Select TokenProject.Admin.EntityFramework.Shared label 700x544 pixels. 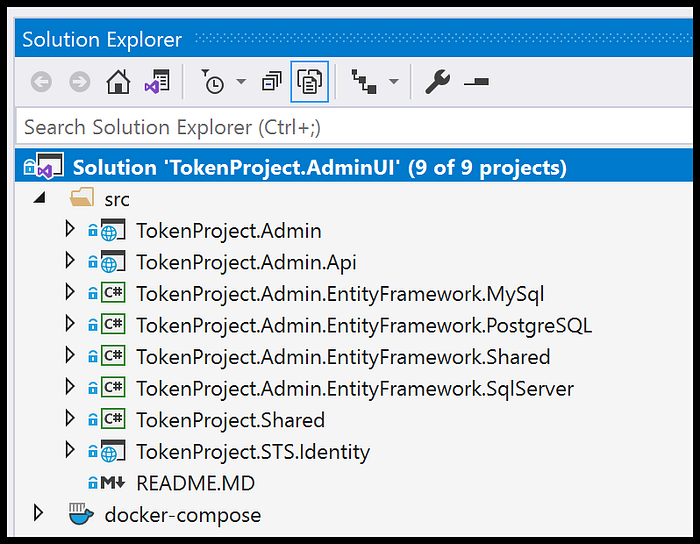343,357
